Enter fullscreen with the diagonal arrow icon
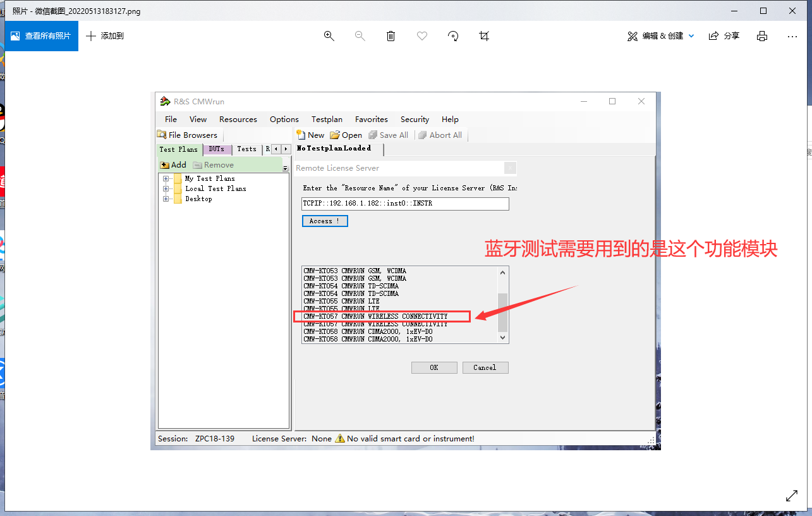The width and height of the screenshot is (812, 516). (791, 496)
